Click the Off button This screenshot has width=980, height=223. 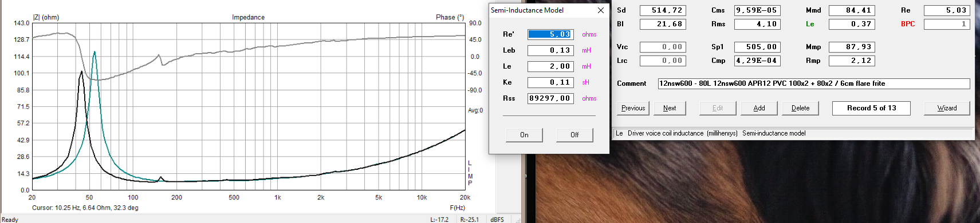pyautogui.click(x=574, y=135)
